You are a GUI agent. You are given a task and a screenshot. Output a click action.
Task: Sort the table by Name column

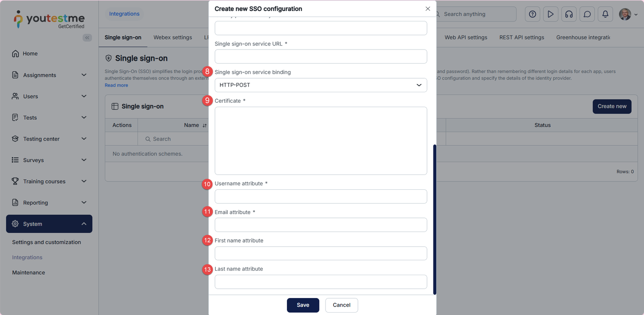[204, 125]
